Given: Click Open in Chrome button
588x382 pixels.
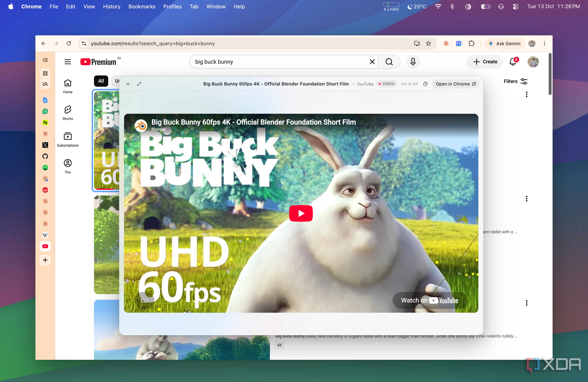Looking at the screenshot, I should 456,84.
